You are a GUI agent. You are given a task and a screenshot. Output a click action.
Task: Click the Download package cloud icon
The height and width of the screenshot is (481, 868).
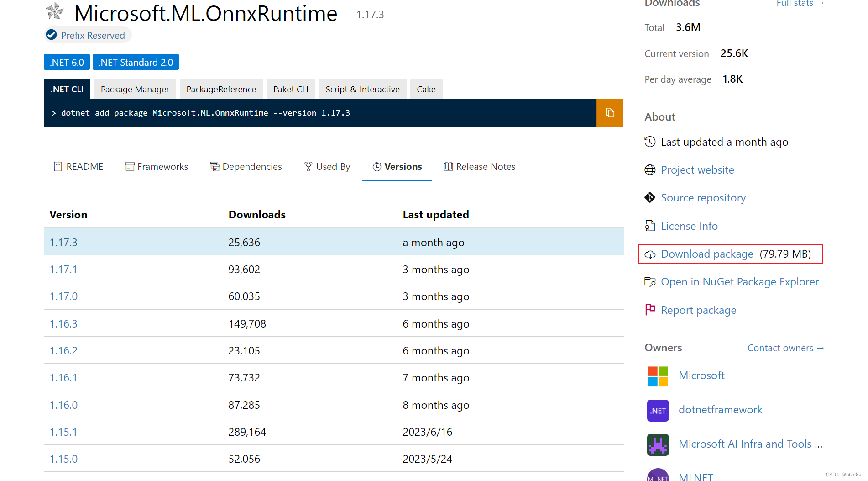pos(650,254)
